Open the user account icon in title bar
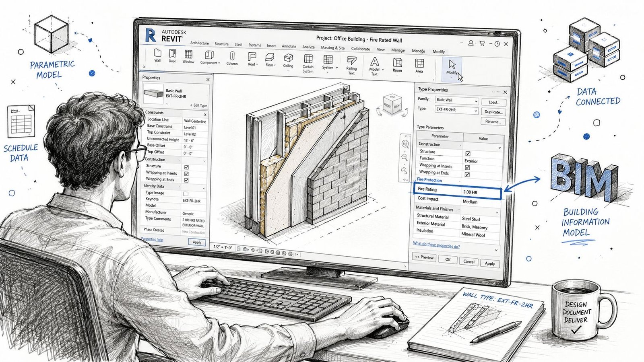Viewport: 644px width, 362px height. (471, 43)
